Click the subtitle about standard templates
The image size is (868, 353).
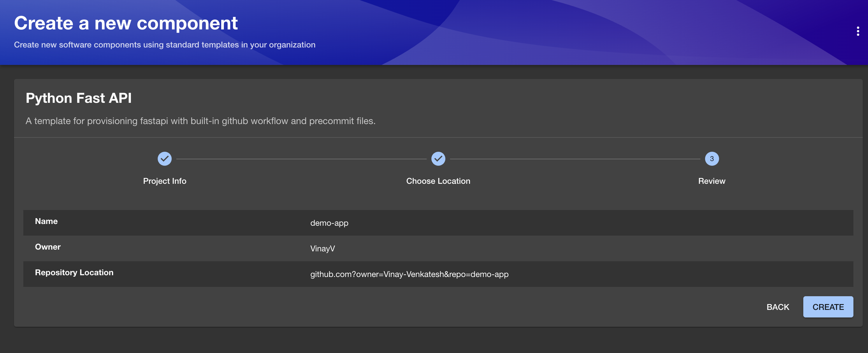[x=164, y=45]
